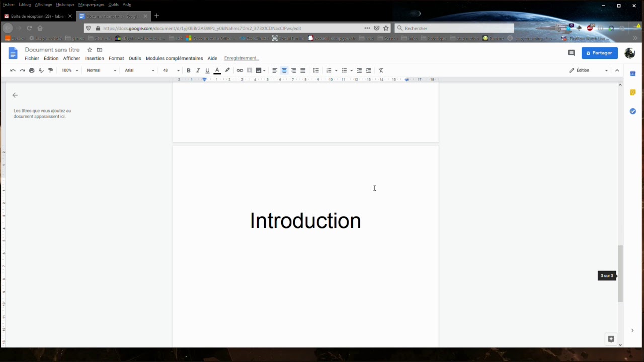This screenshot has width=644, height=362.
Task: Open Modules complémentaires menu
Action: pyautogui.click(x=175, y=58)
